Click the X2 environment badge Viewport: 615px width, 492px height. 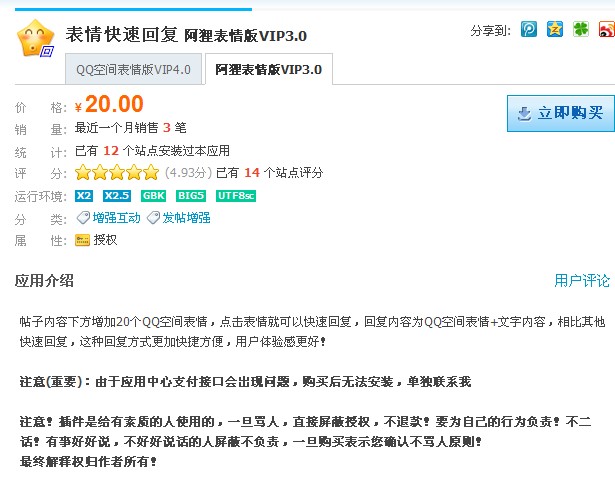point(84,195)
